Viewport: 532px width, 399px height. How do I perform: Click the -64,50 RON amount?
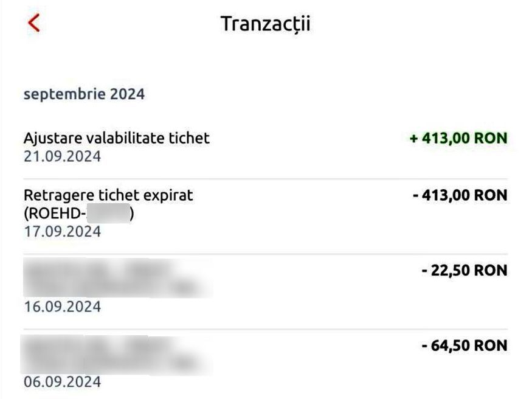464,345
